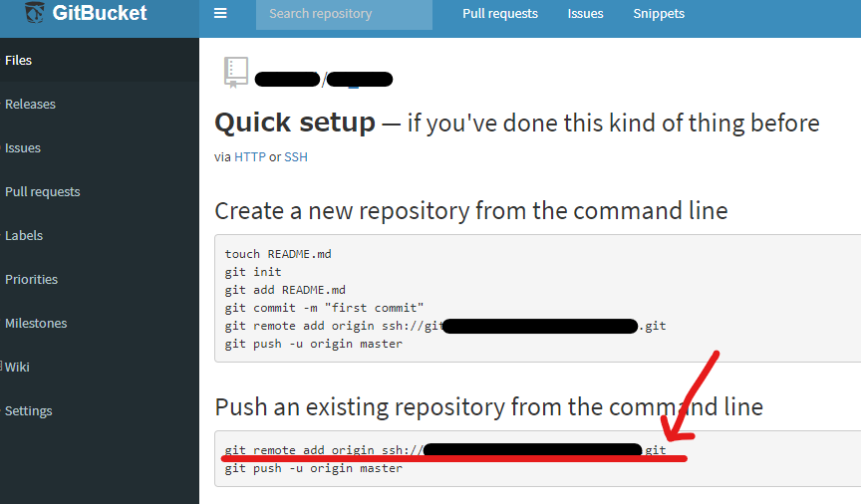Click the redacted repository name link
The image size is (861, 504).
[360, 80]
